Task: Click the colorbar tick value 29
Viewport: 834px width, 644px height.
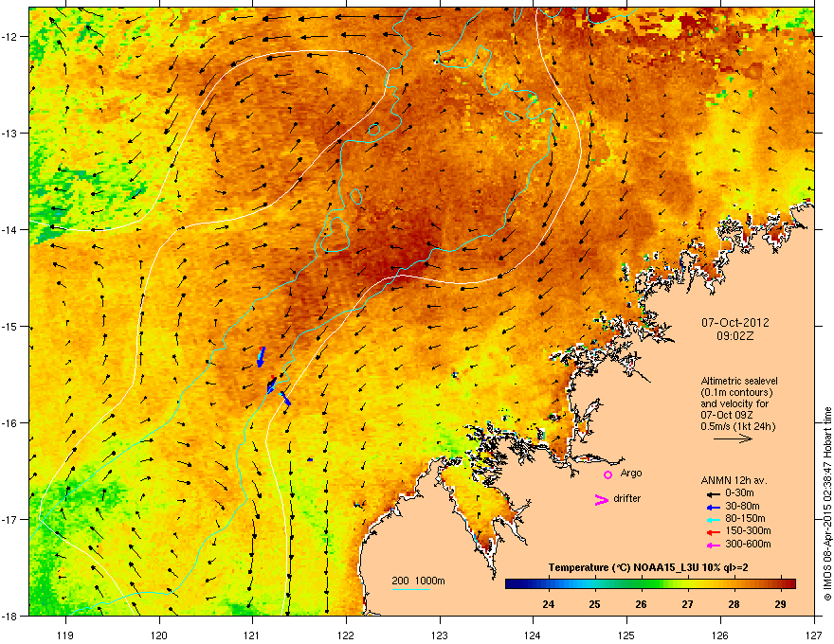Action: (780, 604)
